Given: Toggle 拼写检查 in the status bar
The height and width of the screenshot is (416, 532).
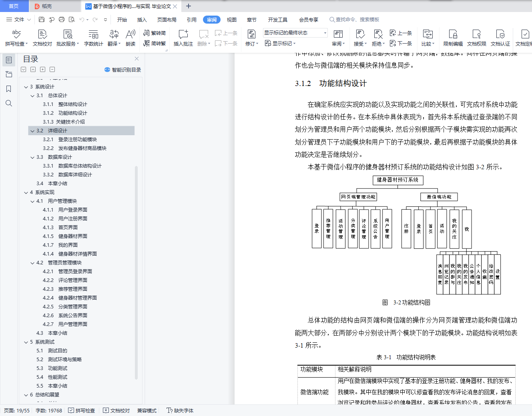Looking at the screenshot, I should [x=82, y=410].
